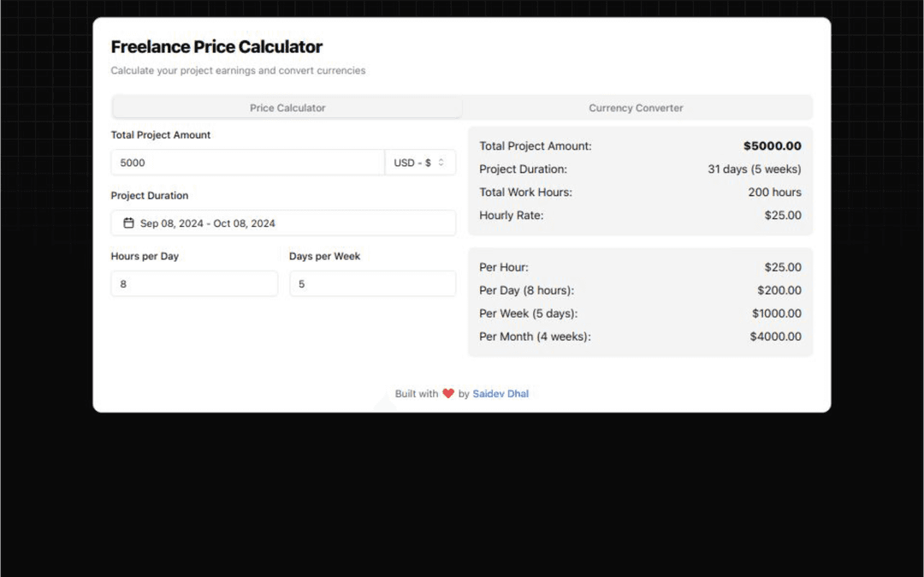Click the red heart icon in footer
924x577 pixels.
(448, 394)
